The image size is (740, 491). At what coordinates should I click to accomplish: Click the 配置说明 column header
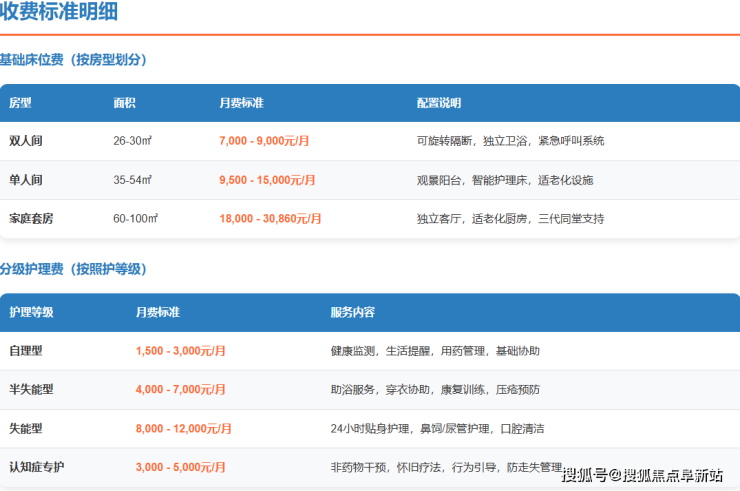438,103
